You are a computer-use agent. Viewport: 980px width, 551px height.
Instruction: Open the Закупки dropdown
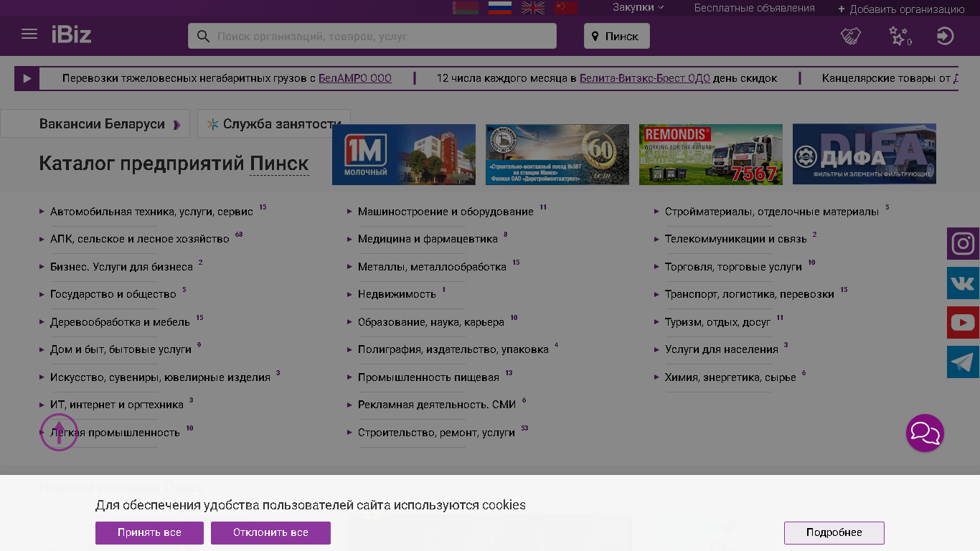pos(638,7)
